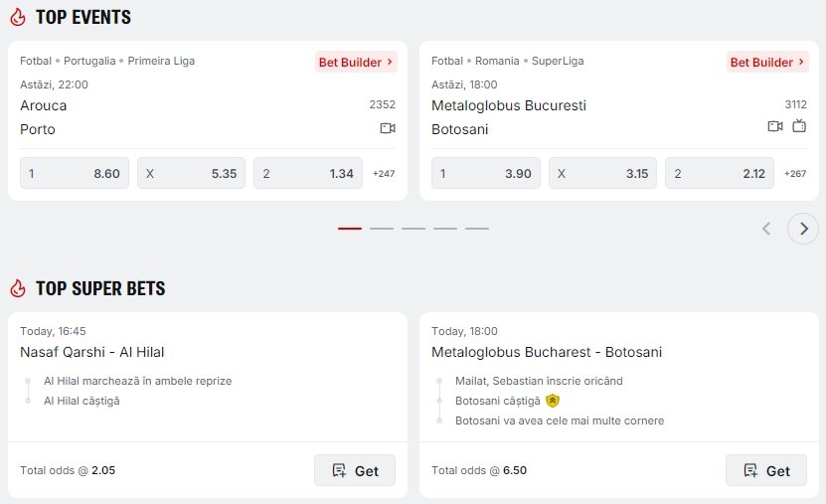Viewport: 826px width, 504px height.
Task: Click the Top Super Bets flame icon
Action: coord(17,289)
